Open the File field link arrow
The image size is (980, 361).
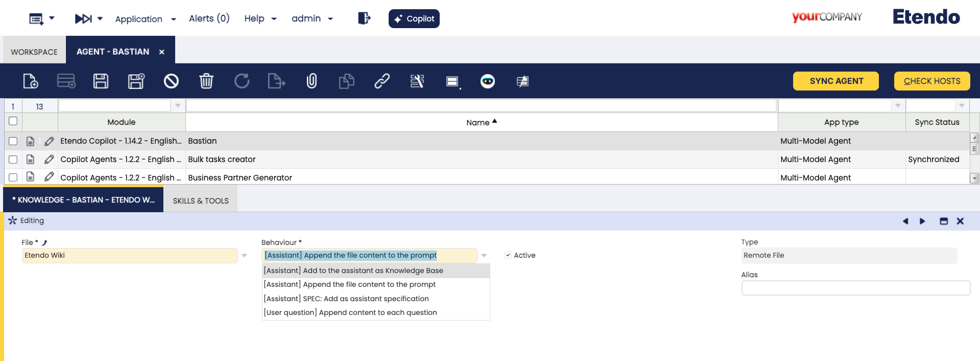point(44,242)
